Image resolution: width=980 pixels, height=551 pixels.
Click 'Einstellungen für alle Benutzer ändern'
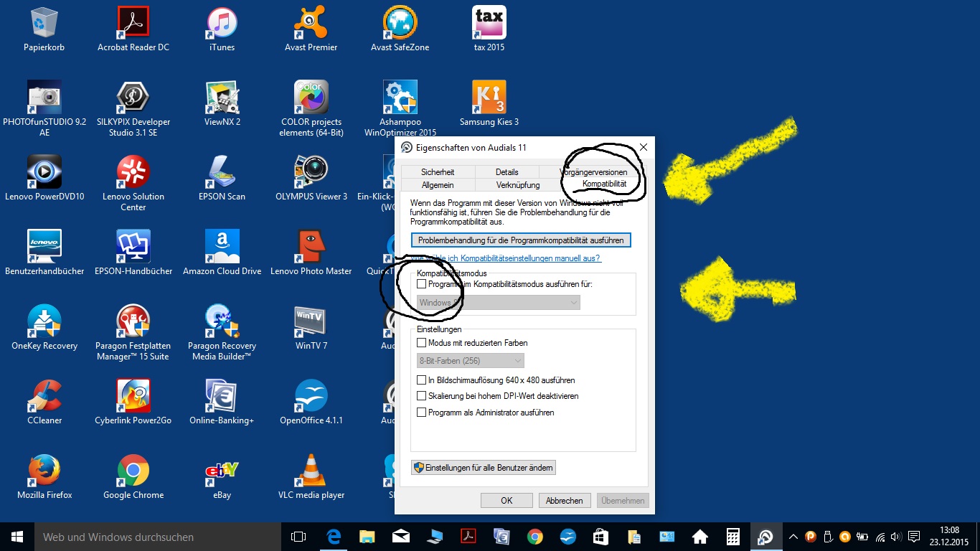point(484,468)
